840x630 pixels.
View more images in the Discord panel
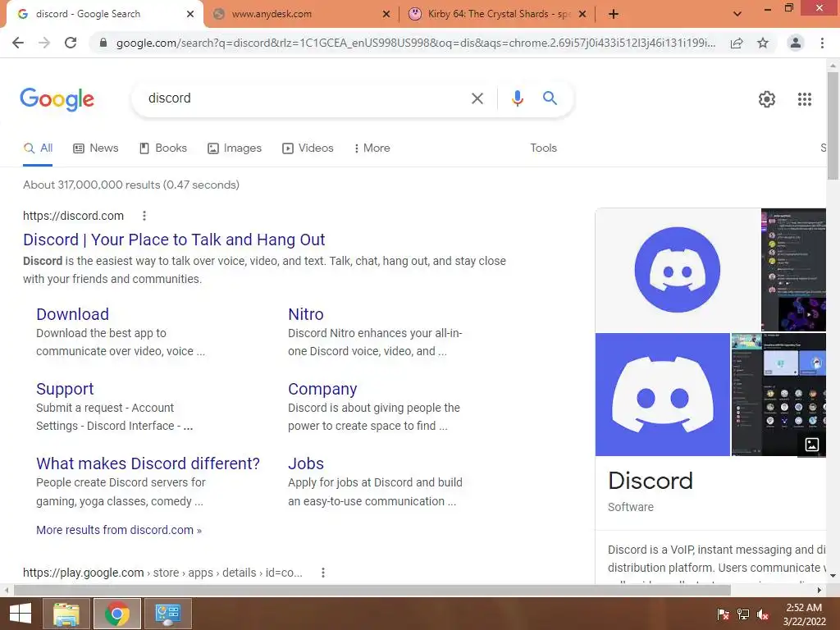811,444
